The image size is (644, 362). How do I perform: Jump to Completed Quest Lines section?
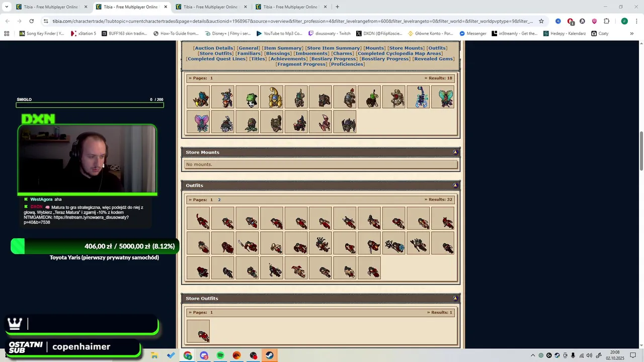216,59
